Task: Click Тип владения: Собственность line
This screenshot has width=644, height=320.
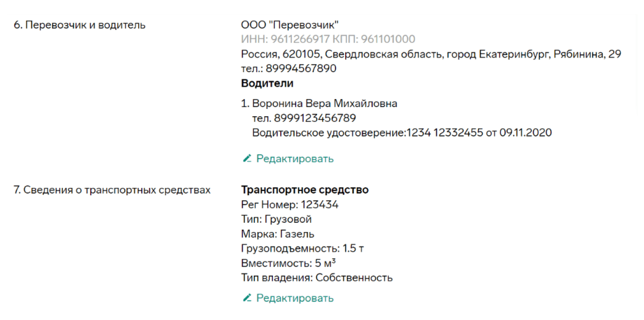Action: click(x=317, y=277)
